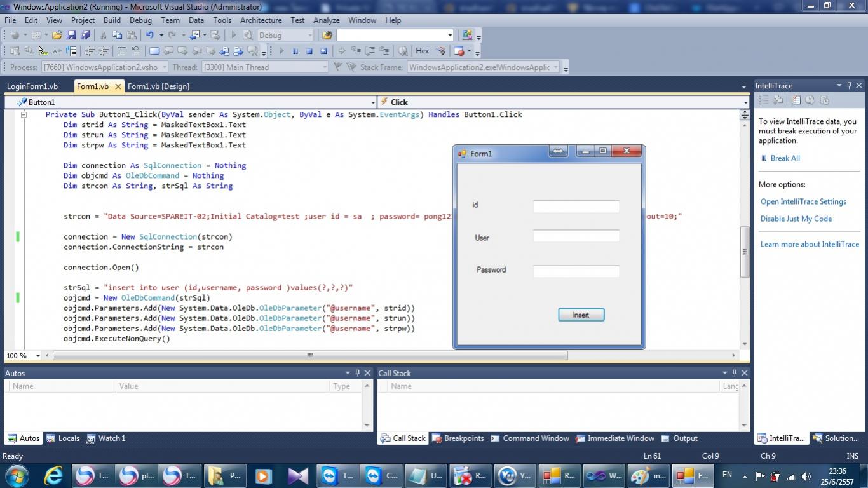Click the Restart debugging icon
868x488 pixels.
[x=323, y=51]
